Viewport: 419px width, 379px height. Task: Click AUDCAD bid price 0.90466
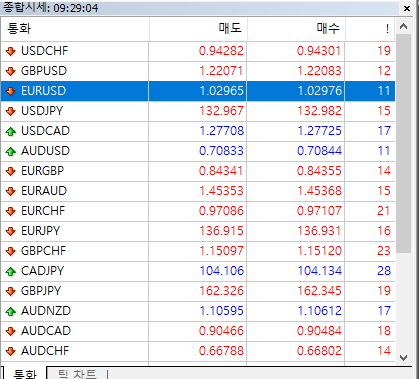point(221,331)
